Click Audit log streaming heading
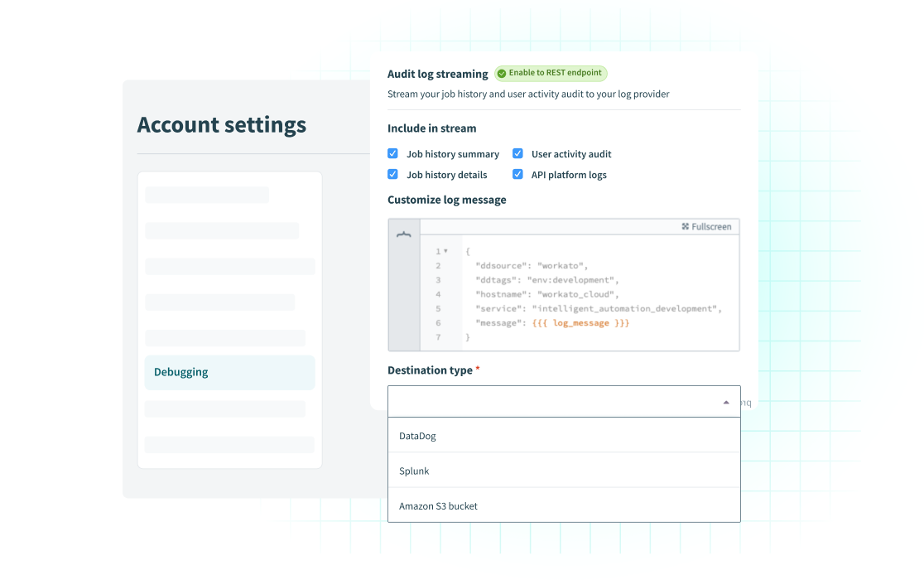 [437, 74]
